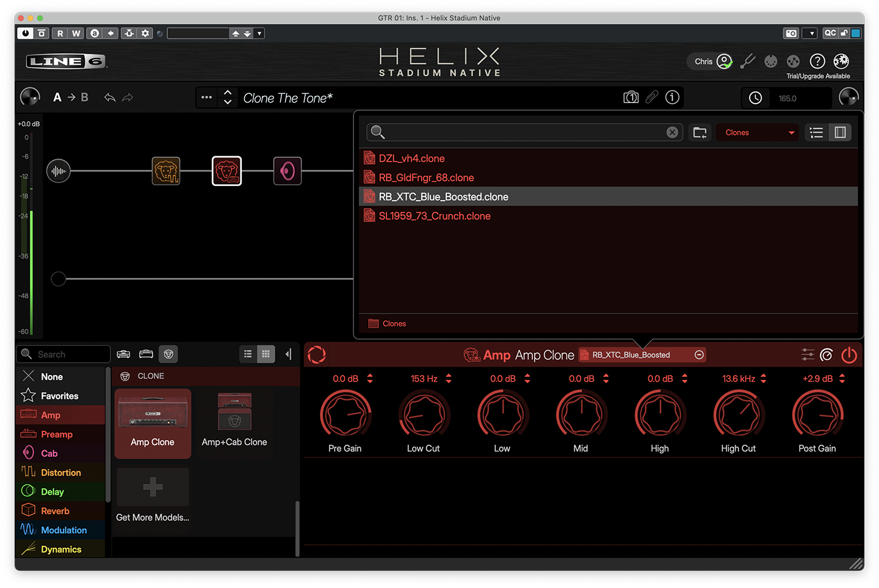This screenshot has width=879, height=588.
Task: Click the Post Gain +2.9 dB stepper
Action: 842,379
